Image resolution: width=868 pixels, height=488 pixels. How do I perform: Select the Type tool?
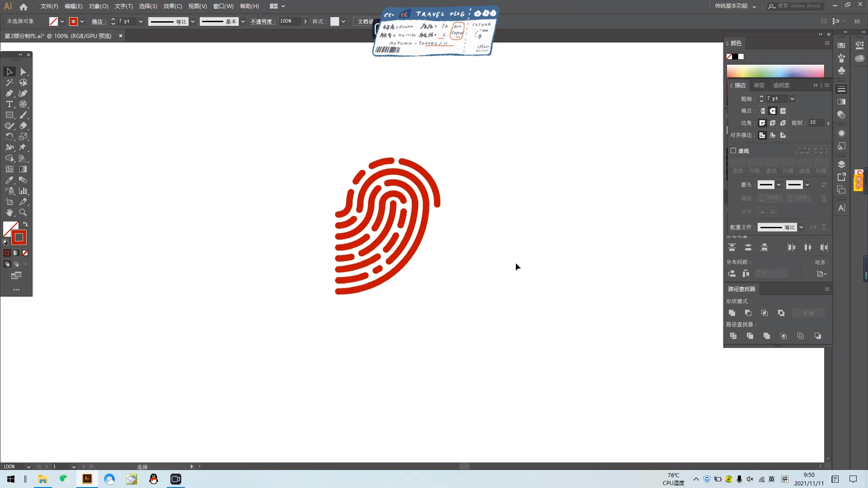tap(9, 104)
